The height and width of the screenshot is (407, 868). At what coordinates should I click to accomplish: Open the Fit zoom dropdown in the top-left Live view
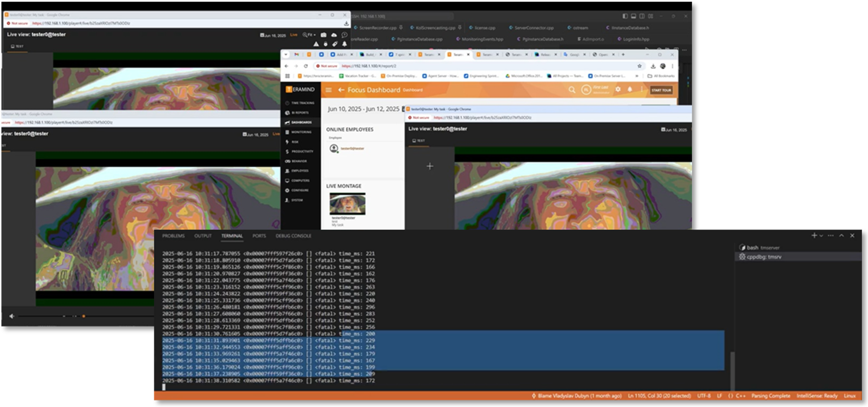click(309, 35)
